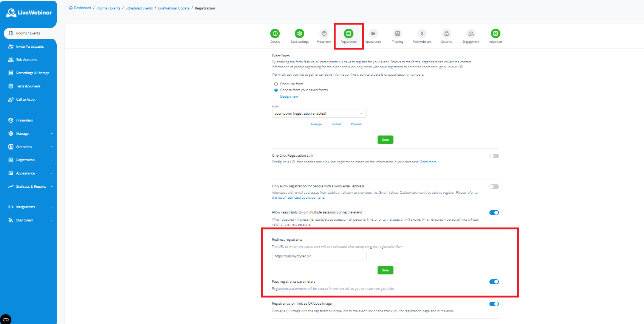Open the Form selection dropdown
644x324 pixels.
point(319,114)
